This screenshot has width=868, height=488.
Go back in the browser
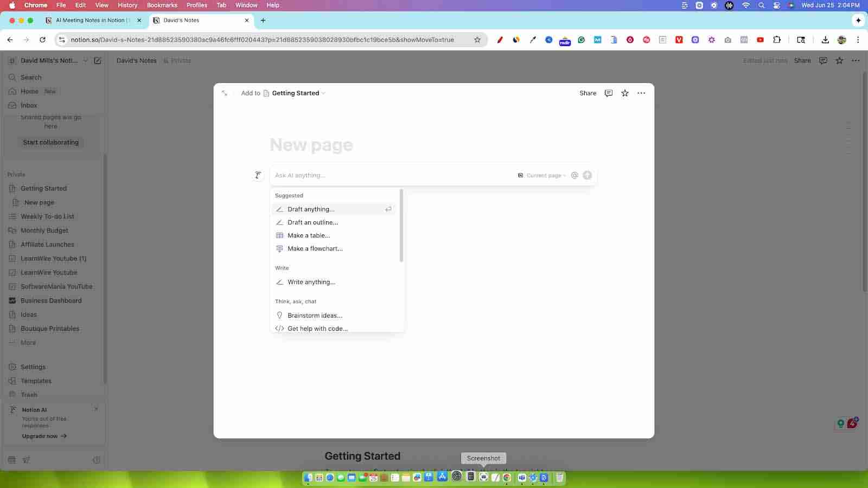pyautogui.click(x=10, y=40)
